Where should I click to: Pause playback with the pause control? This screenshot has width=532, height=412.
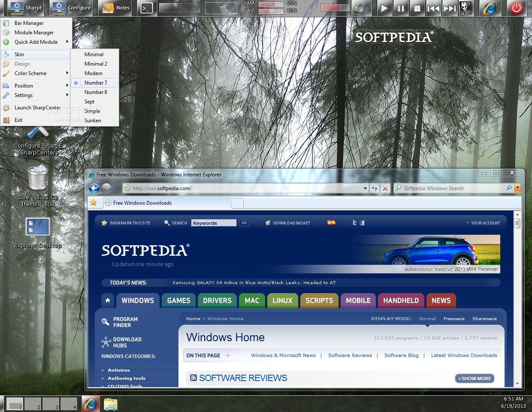pos(401,8)
